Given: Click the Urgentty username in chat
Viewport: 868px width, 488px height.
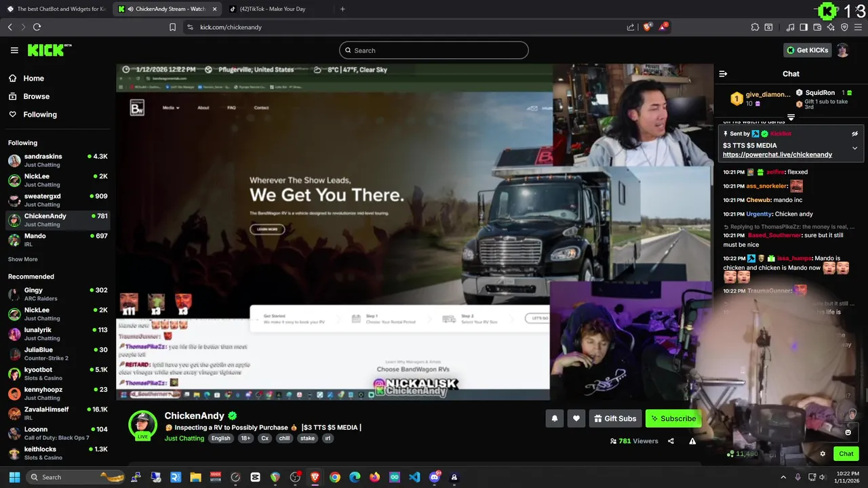Looking at the screenshot, I should (x=759, y=214).
